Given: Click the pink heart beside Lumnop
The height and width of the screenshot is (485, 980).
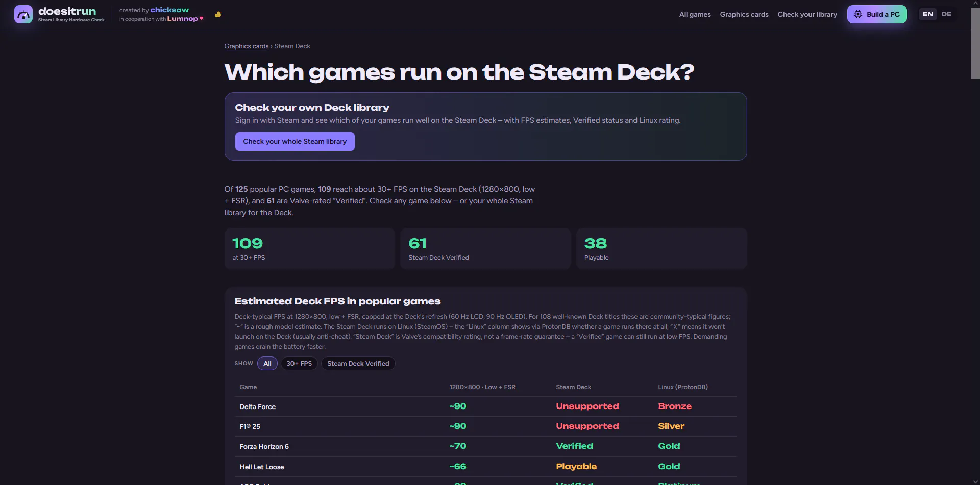Looking at the screenshot, I should click(202, 18).
